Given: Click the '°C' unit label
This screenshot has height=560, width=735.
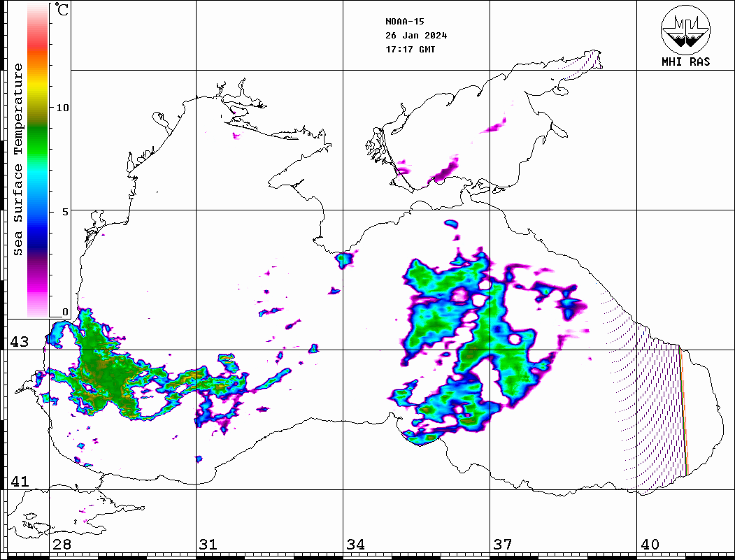Looking at the screenshot, I should (x=62, y=9).
